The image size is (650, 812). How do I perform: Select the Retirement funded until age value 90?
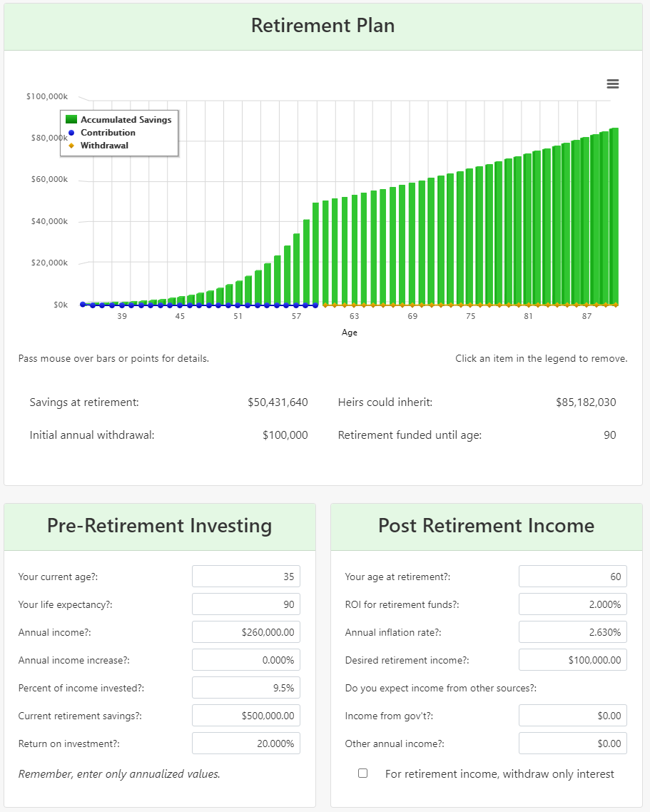[610, 435]
